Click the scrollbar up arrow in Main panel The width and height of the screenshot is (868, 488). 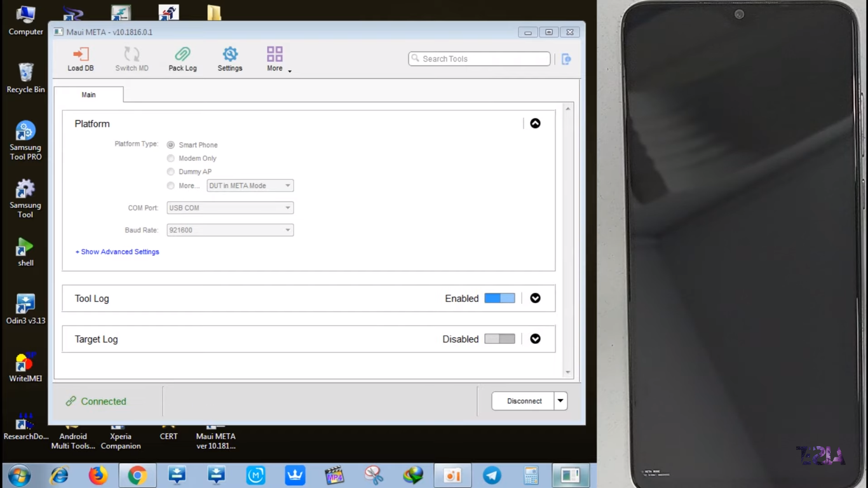coord(568,109)
